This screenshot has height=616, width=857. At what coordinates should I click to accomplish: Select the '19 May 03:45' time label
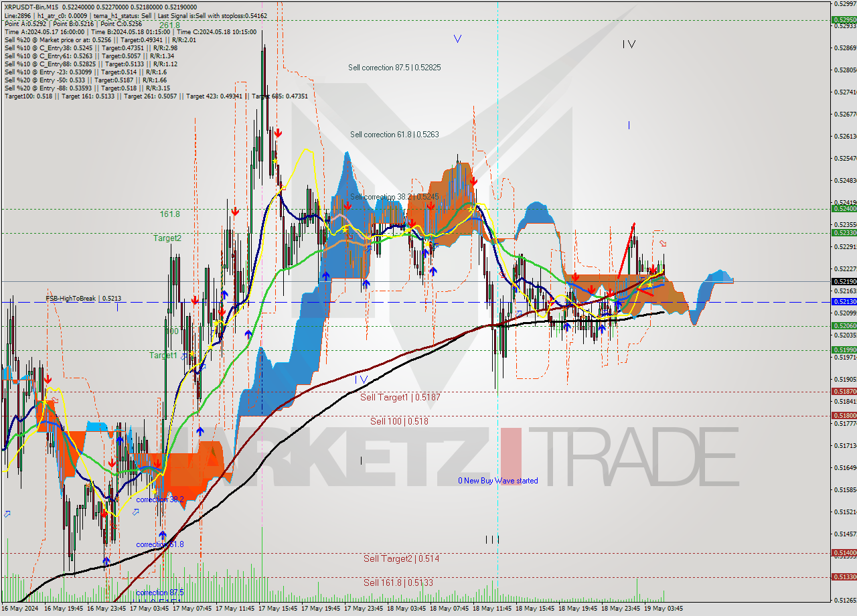tap(664, 609)
